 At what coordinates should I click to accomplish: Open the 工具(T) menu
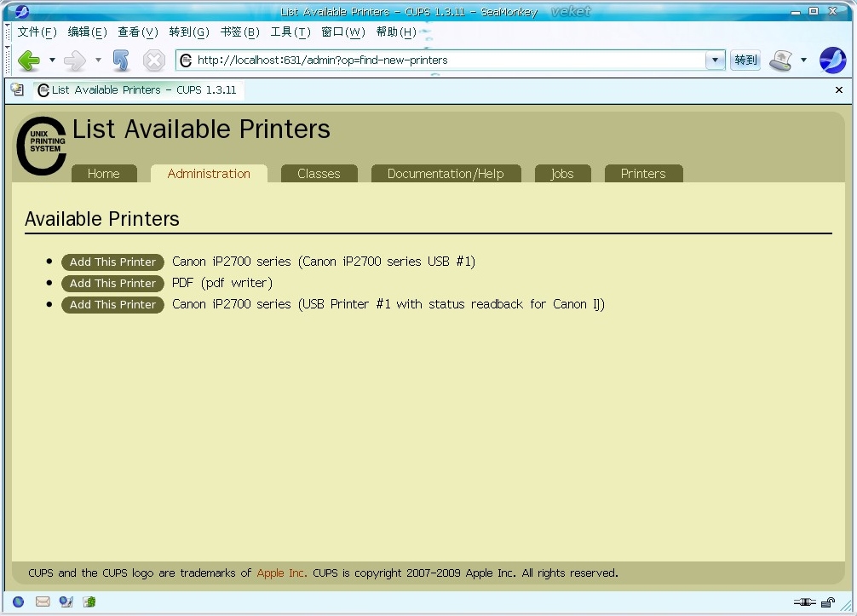290,32
